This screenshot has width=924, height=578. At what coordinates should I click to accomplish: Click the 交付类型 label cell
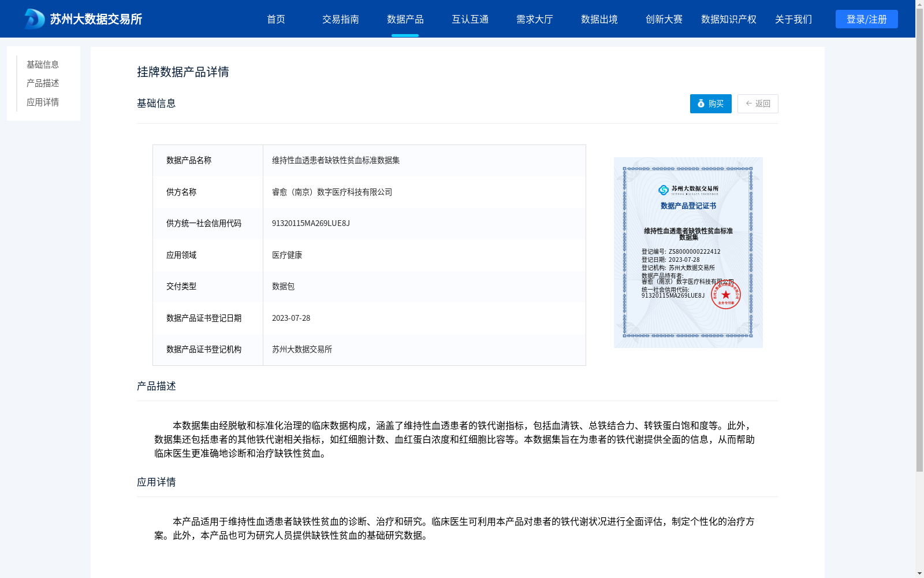click(208, 287)
